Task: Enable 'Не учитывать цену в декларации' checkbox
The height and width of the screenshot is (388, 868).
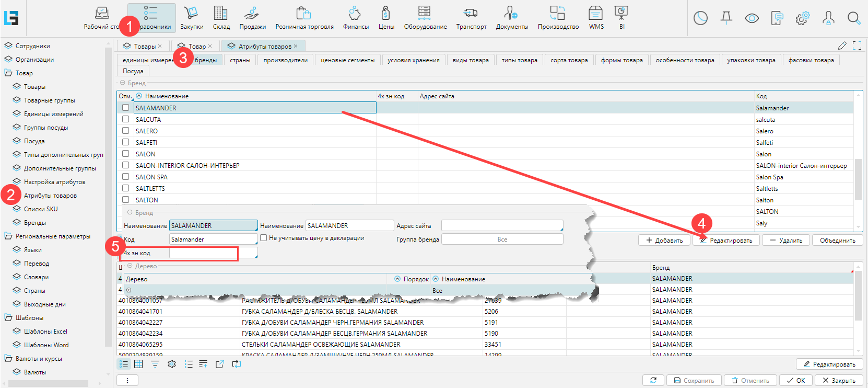Action: point(264,238)
